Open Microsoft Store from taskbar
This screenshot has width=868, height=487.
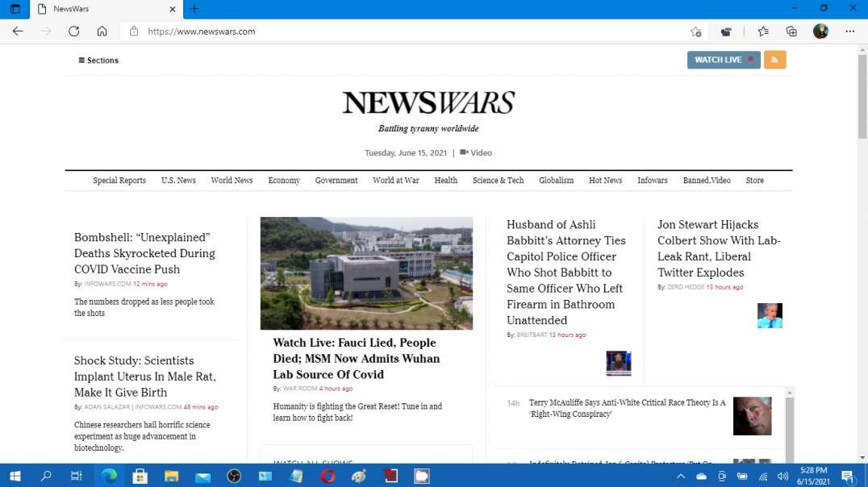[140, 476]
